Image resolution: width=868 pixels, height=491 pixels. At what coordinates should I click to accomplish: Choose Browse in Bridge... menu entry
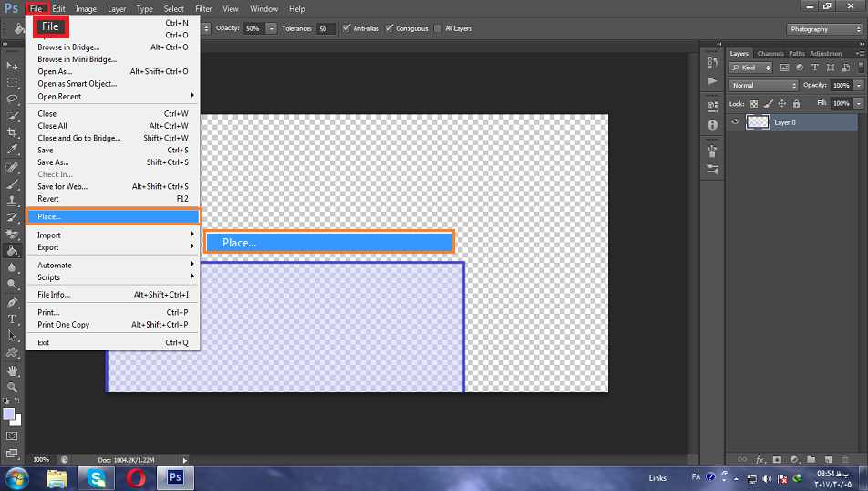[x=113, y=47]
